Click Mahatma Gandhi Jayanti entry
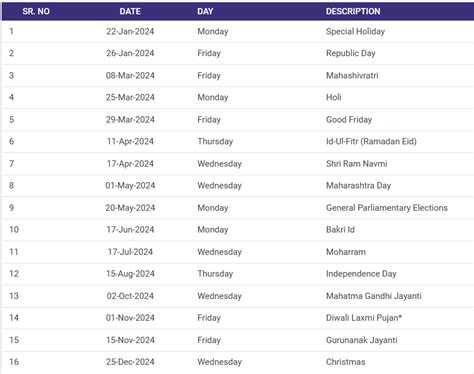474x374 pixels. (x=374, y=296)
